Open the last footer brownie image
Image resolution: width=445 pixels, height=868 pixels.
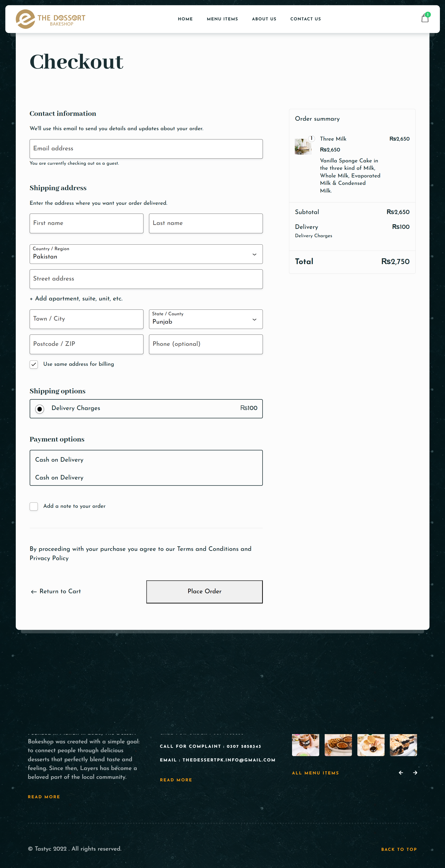tap(403, 745)
